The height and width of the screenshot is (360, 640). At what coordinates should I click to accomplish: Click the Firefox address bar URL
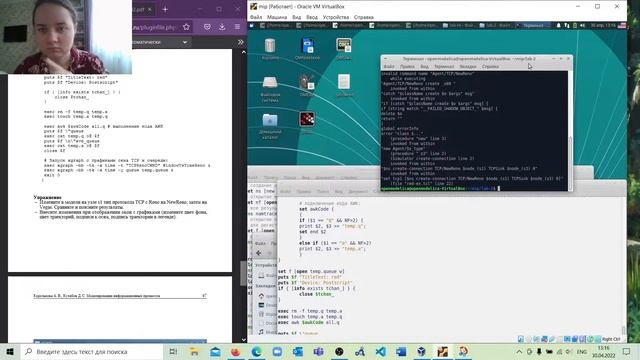pyautogui.click(x=155, y=27)
